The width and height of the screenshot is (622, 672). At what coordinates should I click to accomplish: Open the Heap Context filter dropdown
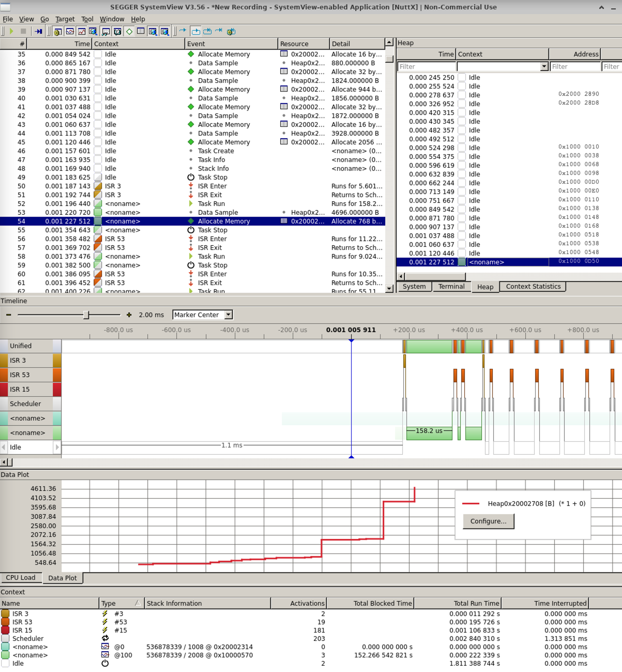pyautogui.click(x=544, y=67)
